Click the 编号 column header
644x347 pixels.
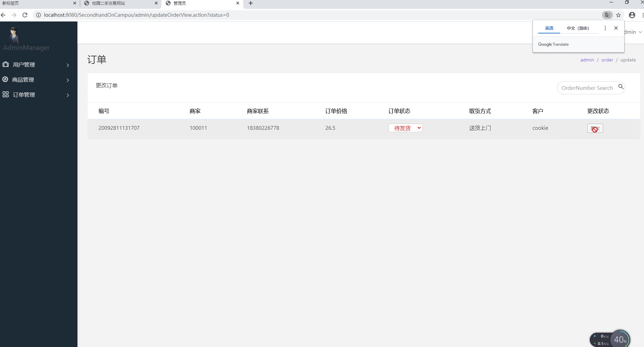pos(104,111)
